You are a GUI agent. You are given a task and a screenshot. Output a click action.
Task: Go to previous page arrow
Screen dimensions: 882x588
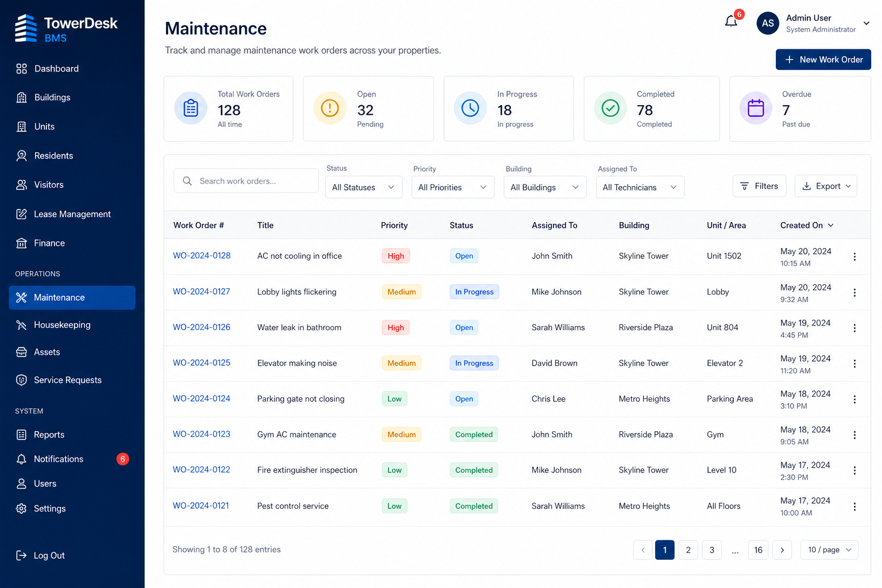click(643, 550)
